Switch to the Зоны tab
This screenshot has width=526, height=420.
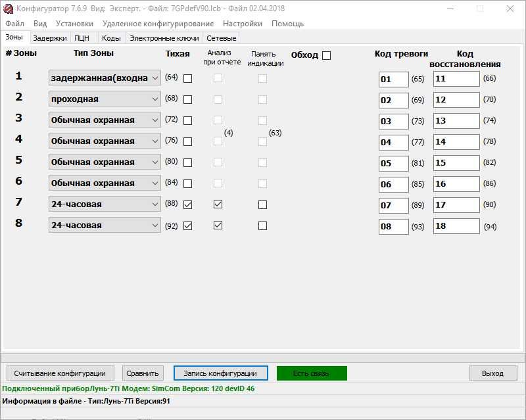(14, 37)
